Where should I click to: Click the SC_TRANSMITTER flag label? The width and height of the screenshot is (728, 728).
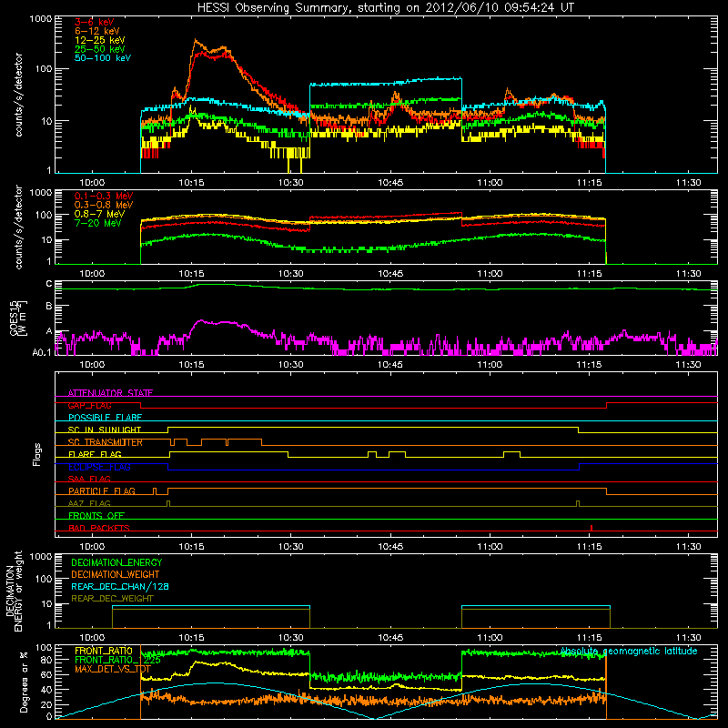[106, 442]
